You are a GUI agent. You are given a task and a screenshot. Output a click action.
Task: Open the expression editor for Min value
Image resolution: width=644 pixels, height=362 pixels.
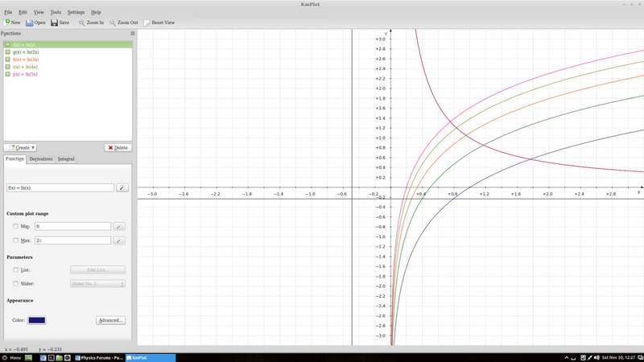(x=119, y=227)
